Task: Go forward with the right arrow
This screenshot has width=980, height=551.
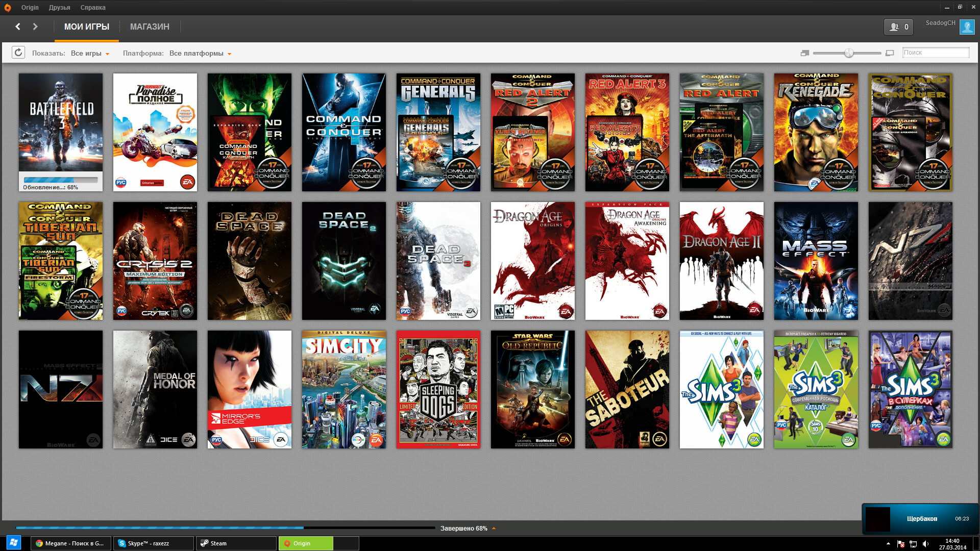Action: (x=35, y=27)
